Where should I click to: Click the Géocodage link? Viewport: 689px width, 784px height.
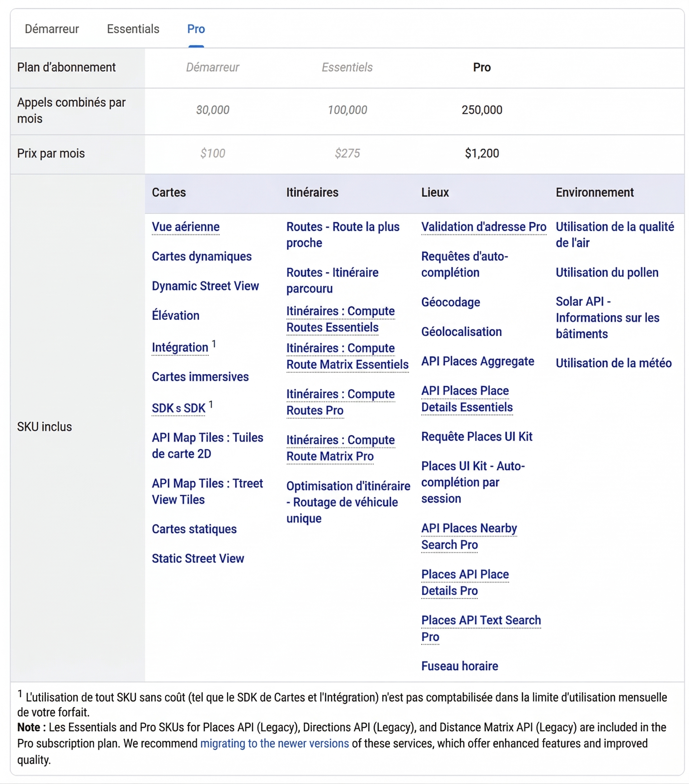pos(450,302)
